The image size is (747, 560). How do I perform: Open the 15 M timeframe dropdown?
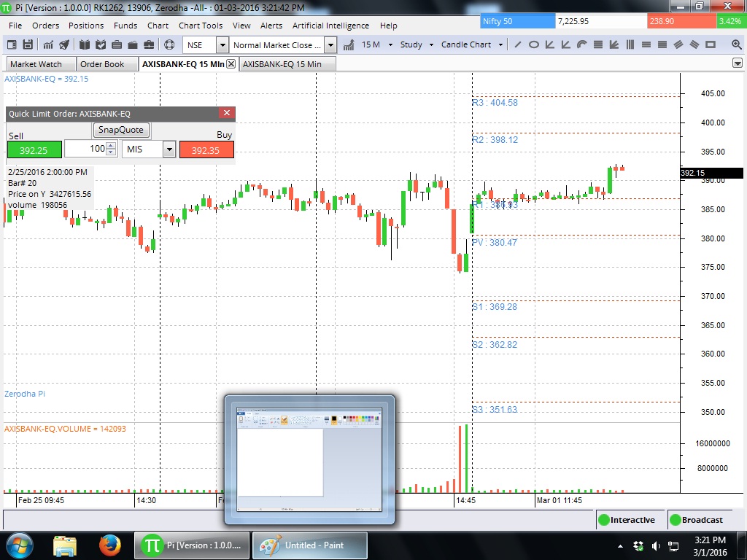click(x=391, y=44)
